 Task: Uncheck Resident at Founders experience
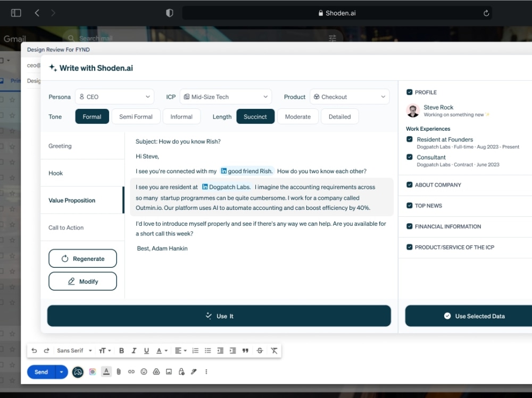[410, 139]
